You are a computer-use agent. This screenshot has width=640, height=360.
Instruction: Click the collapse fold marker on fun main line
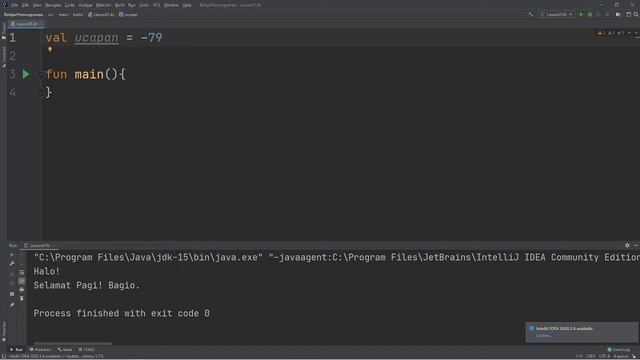tap(40, 74)
